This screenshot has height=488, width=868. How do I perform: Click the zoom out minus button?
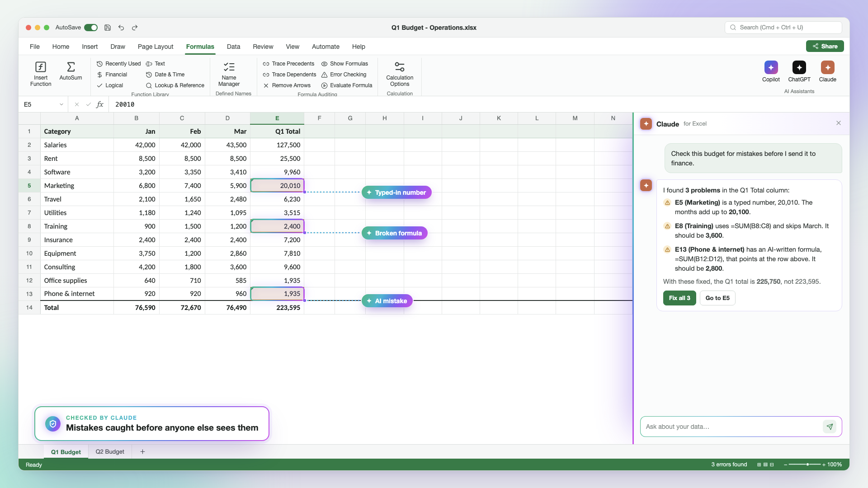pyautogui.click(x=786, y=465)
